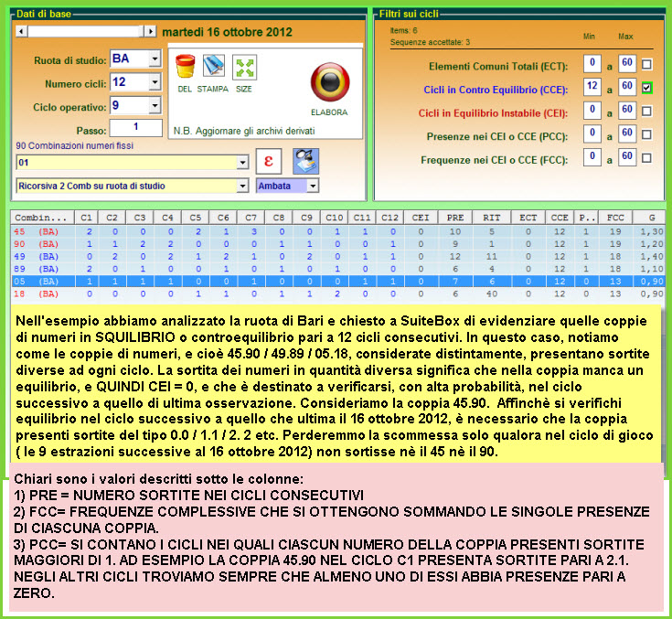Select the 18 (BA) row
This screenshot has height=619, width=672.
coord(338,293)
